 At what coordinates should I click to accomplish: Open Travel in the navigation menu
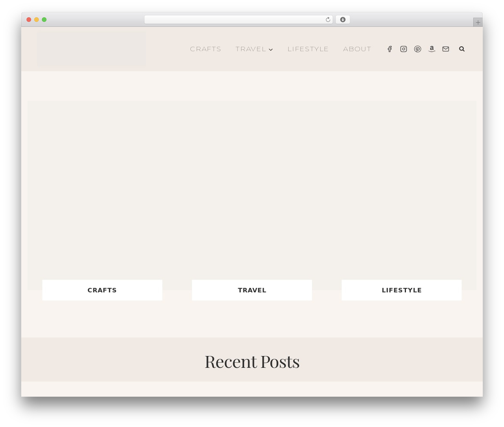[251, 49]
